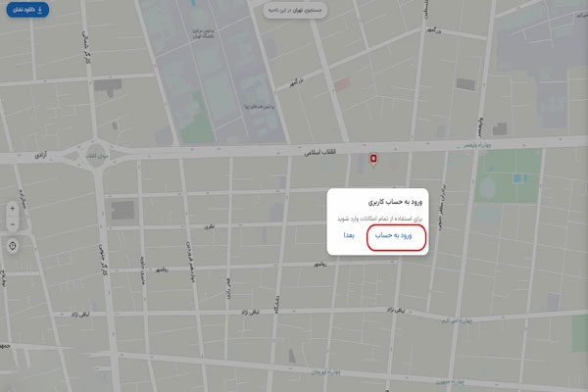The height and width of the screenshot is (392, 588).
Task: Click the آزادی street label
Action: 41,155
